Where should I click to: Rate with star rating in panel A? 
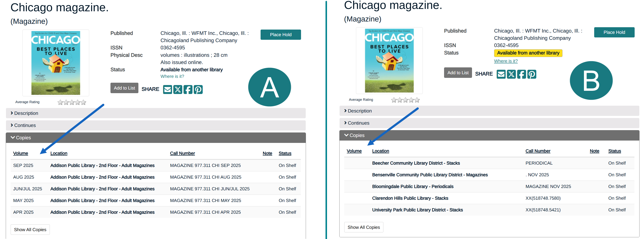tap(72, 102)
